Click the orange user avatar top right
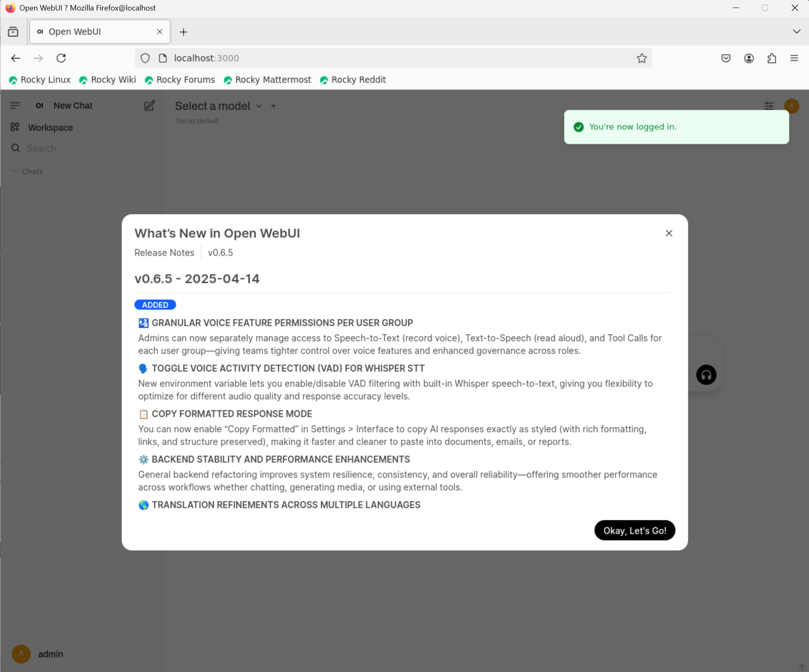Image resolution: width=809 pixels, height=672 pixels. [791, 105]
